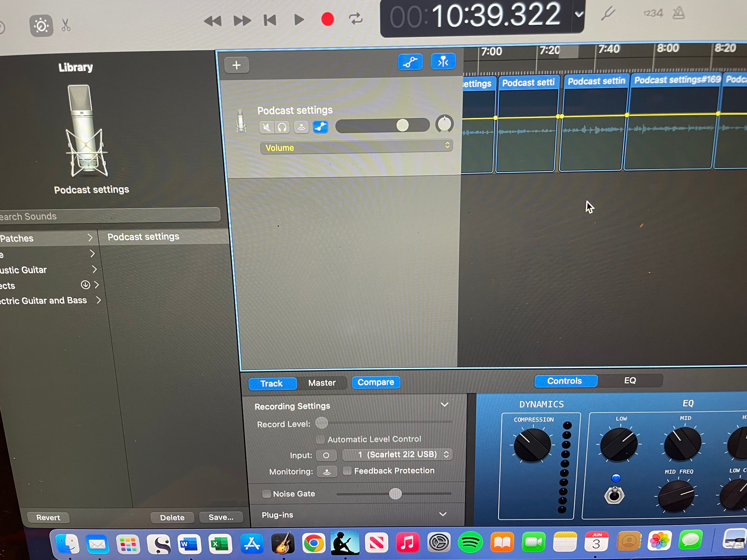Image resolution: width=747 pixels, height=560 pixels.
Task: Mute the Podcast settings track
Action: (266, 128)
